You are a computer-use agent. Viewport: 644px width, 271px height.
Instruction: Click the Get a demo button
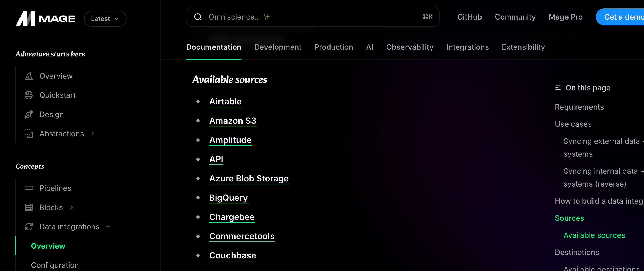coord(620,17)
